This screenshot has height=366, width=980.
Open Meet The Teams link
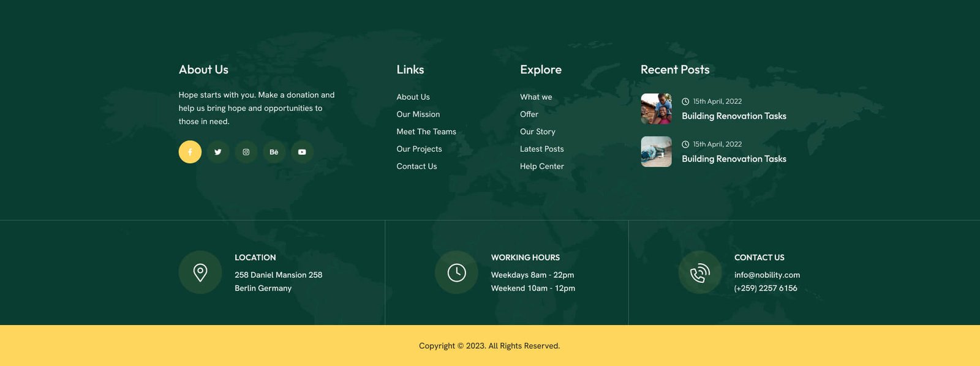426,132
